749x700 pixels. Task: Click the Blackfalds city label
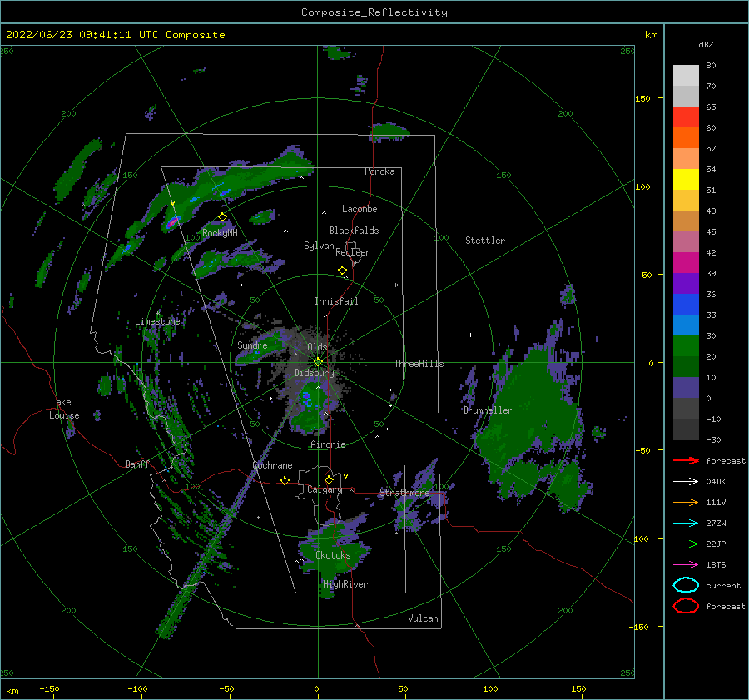(x=354, y=231)
